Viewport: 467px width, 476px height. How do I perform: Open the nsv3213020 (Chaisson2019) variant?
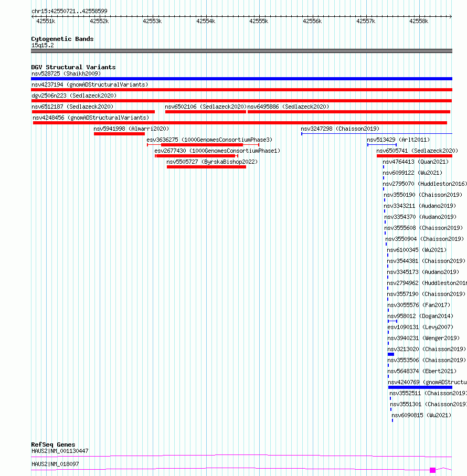[427, 350]
